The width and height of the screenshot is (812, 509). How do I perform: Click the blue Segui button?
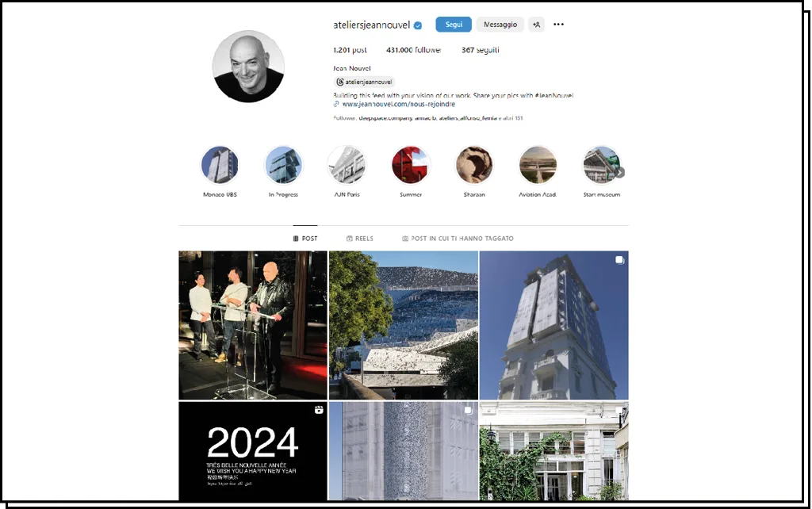pyautogui.click(x=454, y=25)
